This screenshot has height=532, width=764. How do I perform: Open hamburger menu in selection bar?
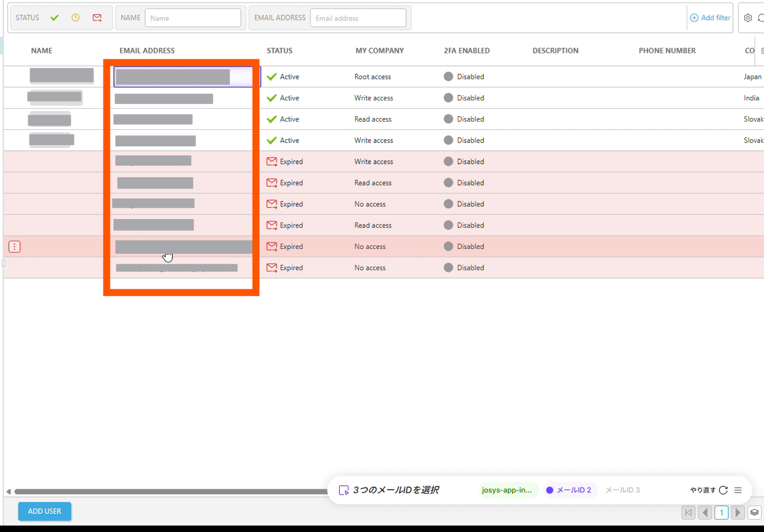coord(738,490)
